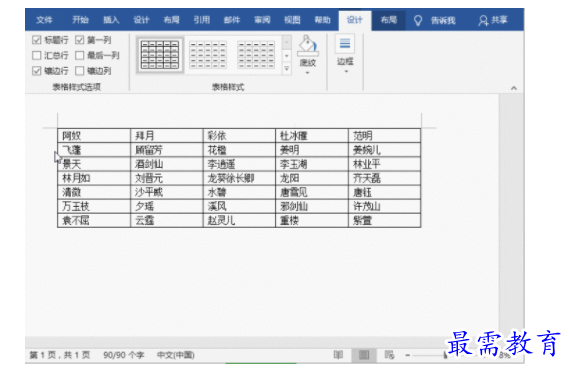The width and height of the screenshot is (569, 375).
Task: Click table cell 范明
Action: pos(385,136)
